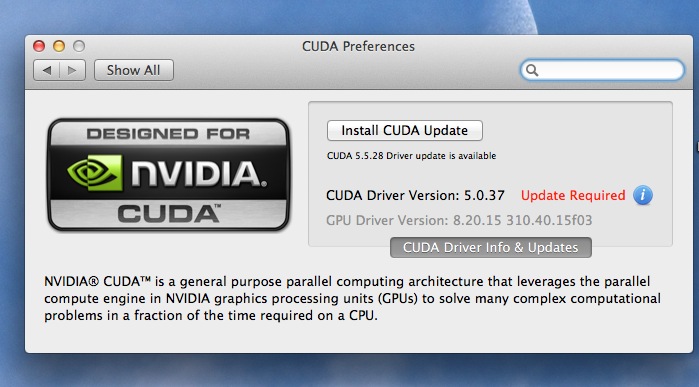Click the blue info icon
The image size is (699, 387).
643,195
